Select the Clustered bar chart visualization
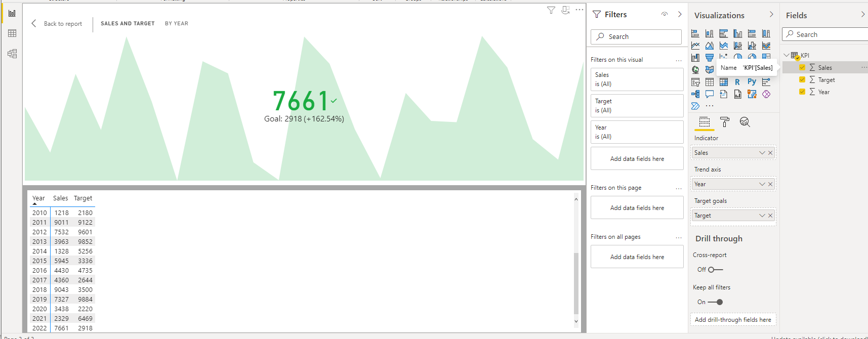868x339 pixels. tap(724, 34)
